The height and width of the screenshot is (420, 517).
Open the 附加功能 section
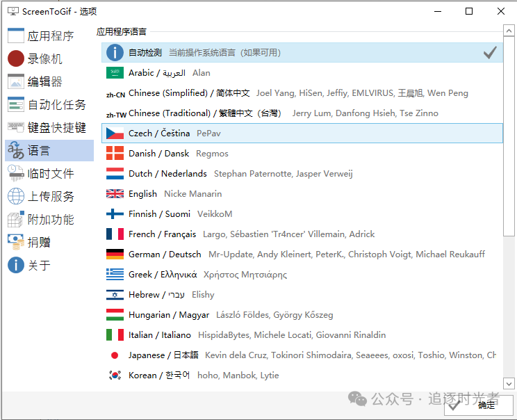pyautogui.click(x=49, y=219)
